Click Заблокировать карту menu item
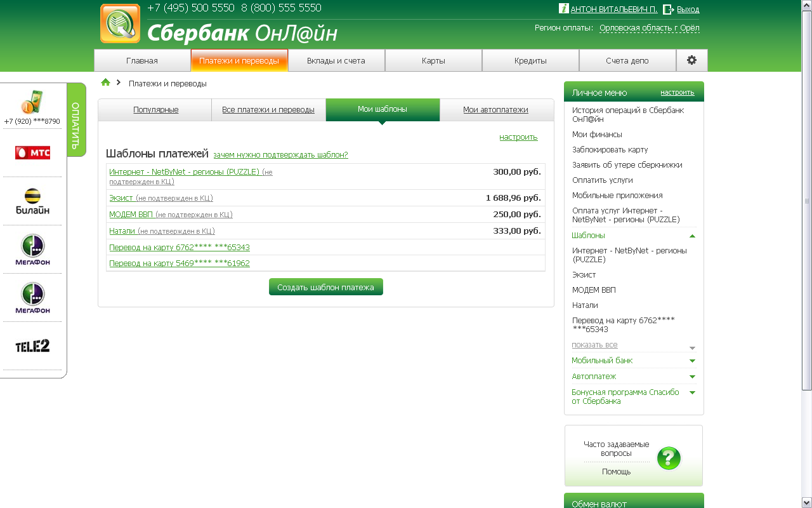This screenshot has height=508, width=812. pyautogui.click(x=610, y=150)
